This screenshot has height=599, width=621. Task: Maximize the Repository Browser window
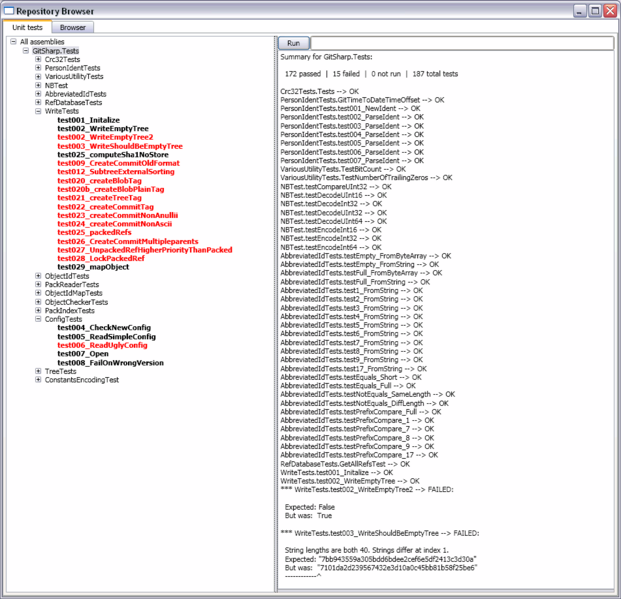[x=595, y=11]
